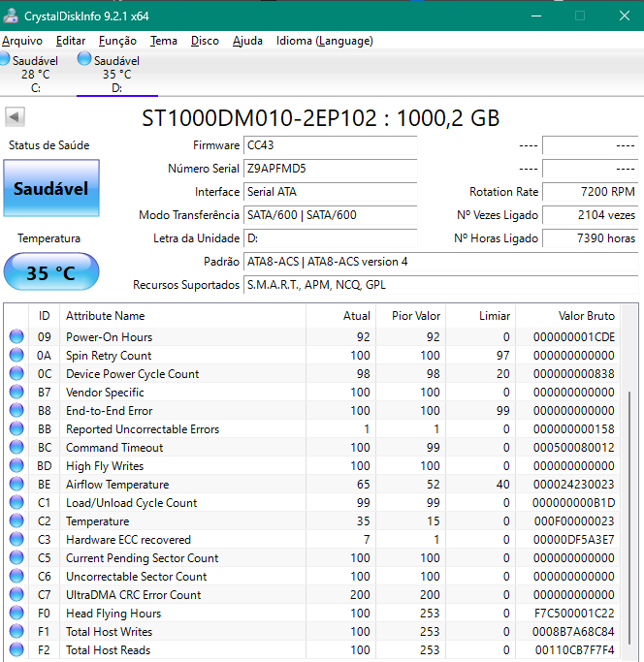Click the status orb for Current Pending Sector Count

tap(16, 557)
